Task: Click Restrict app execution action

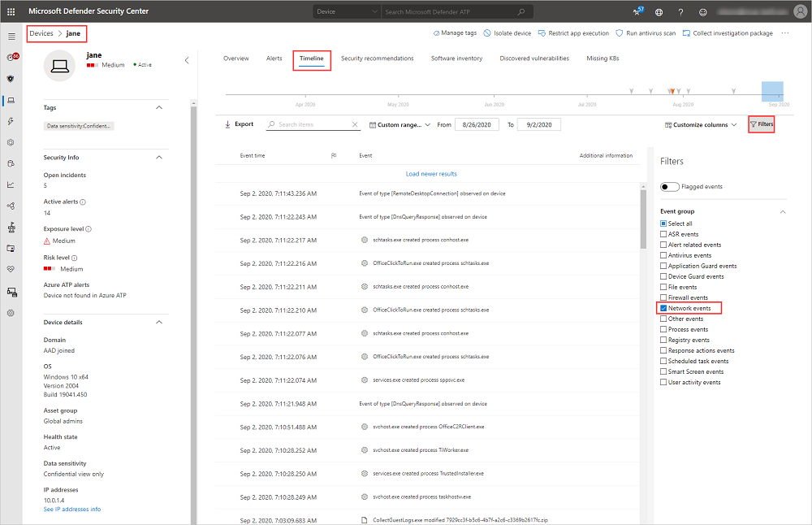Action: 573,33
